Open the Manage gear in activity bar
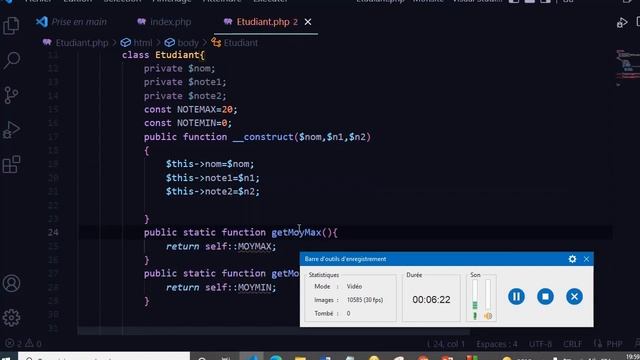640x360 pixels. (11, 318)
